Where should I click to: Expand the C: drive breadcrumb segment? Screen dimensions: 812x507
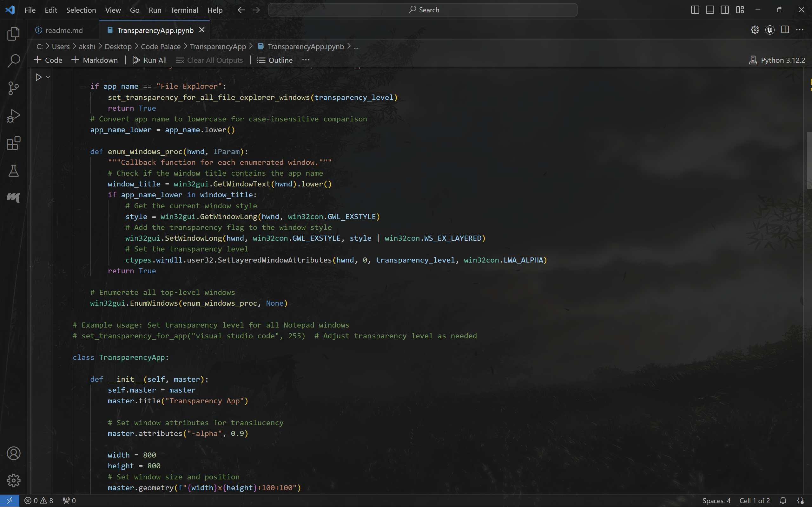pyautogui.click(x=40, y=47)
